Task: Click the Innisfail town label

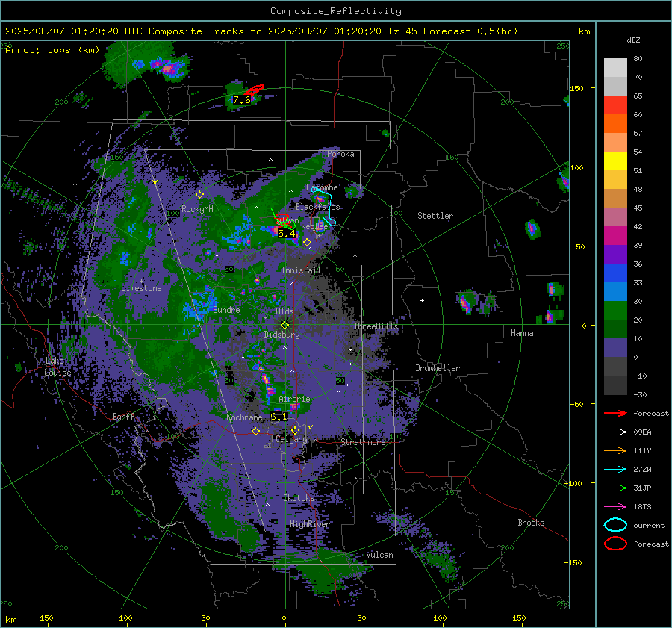Action: click(x=301, y=270)
